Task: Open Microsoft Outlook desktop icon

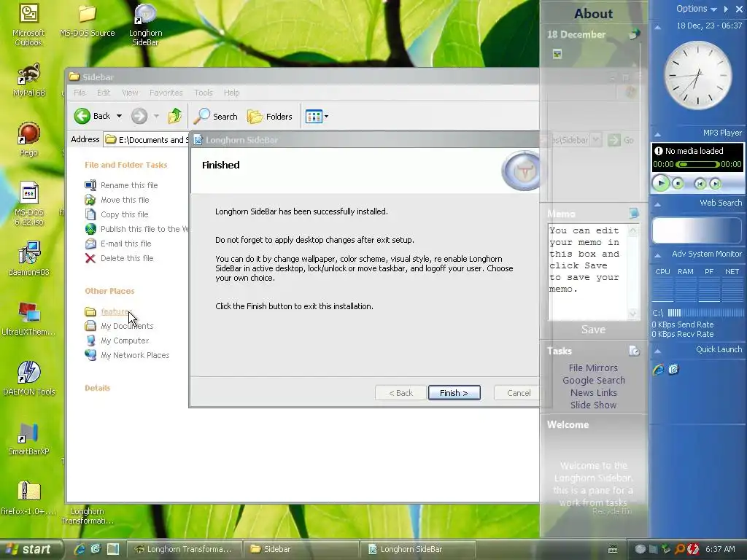Action: (28, 25)
